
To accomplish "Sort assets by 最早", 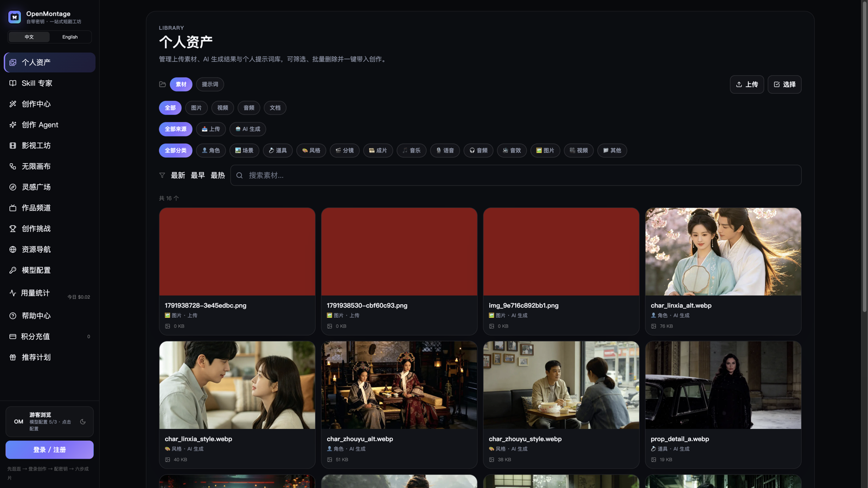I will pos(197,175).
